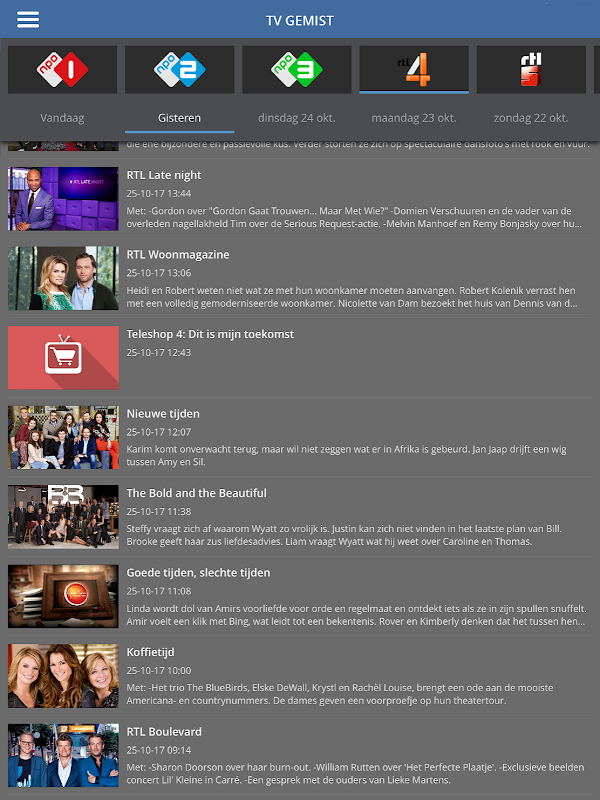Screen dimensions: 600x800
Task: Switch to dinsdag 24 okt. tab
Action: coord(297,118)
